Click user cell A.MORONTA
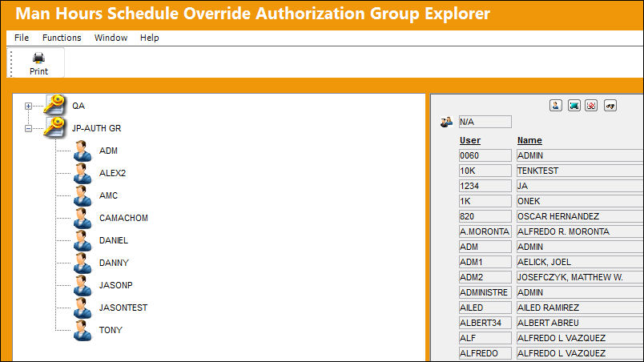Viewport: 644px width, 362px height. tap(485, 231)
